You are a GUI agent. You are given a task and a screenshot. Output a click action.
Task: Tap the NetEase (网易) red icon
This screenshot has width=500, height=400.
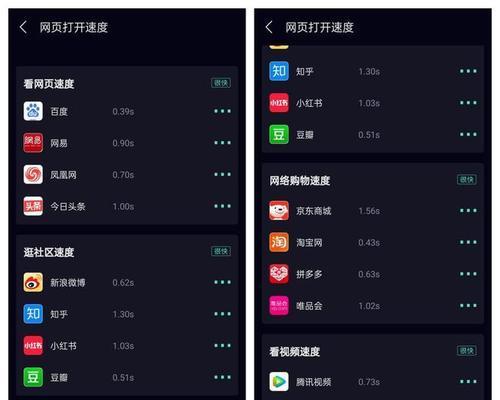click(x=33, y=143)
